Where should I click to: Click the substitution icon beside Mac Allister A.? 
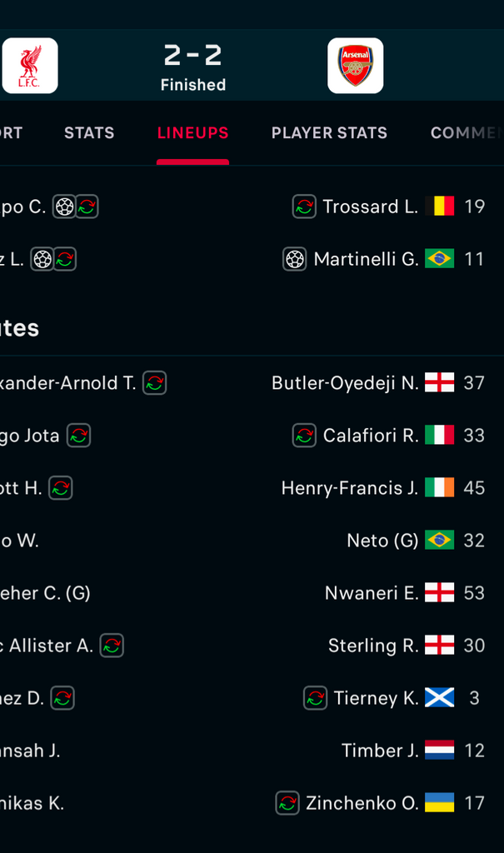(112, 646)
